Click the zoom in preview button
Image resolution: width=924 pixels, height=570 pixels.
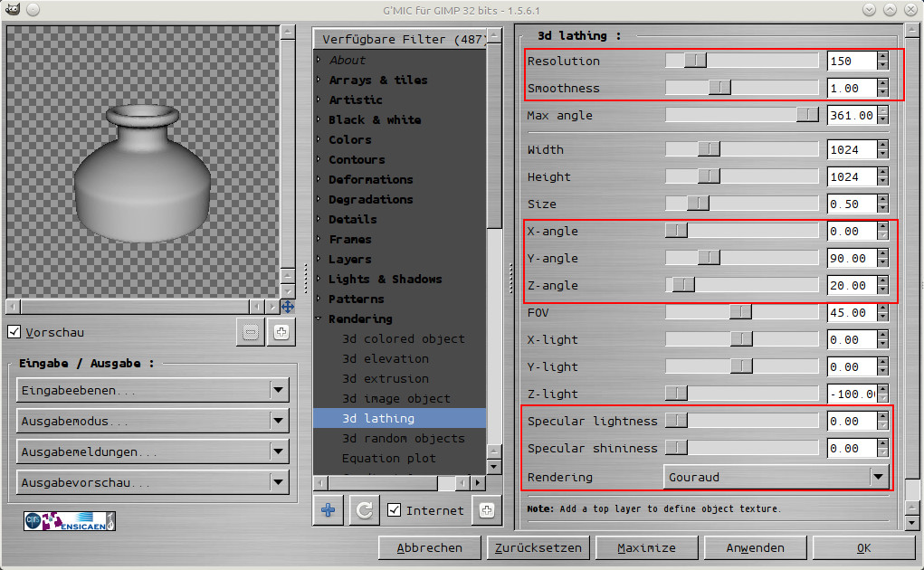[x=281, y=332]
